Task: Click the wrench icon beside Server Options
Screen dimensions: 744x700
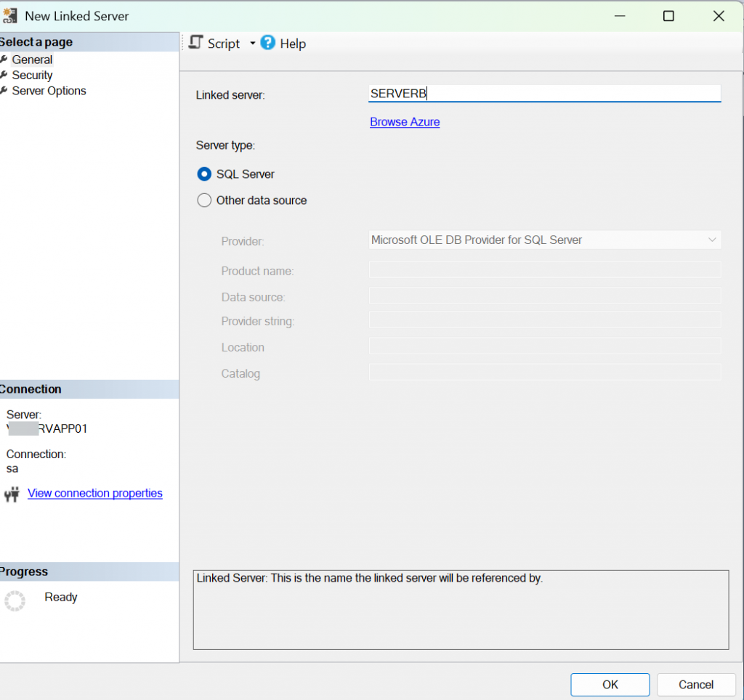Action: 4,91
